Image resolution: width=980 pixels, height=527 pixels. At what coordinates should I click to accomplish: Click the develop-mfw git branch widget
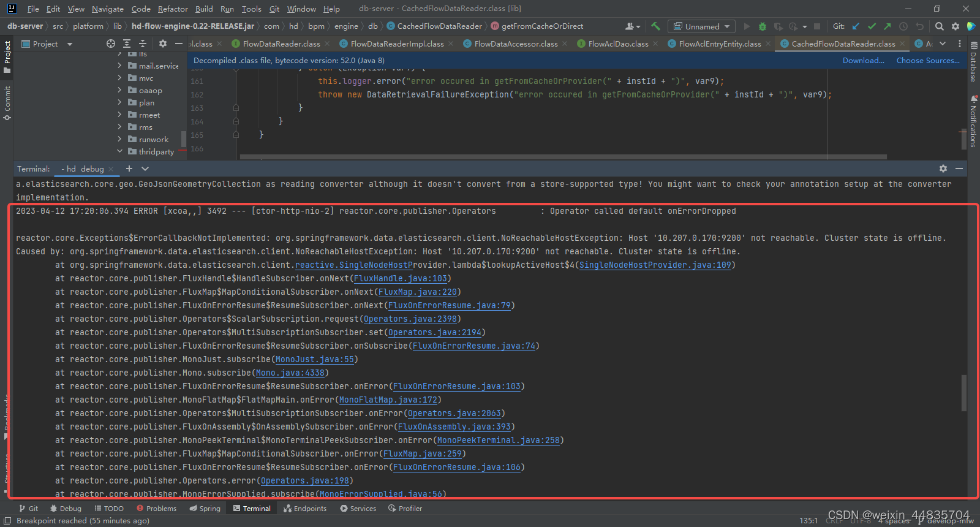[x=946, y=521]
